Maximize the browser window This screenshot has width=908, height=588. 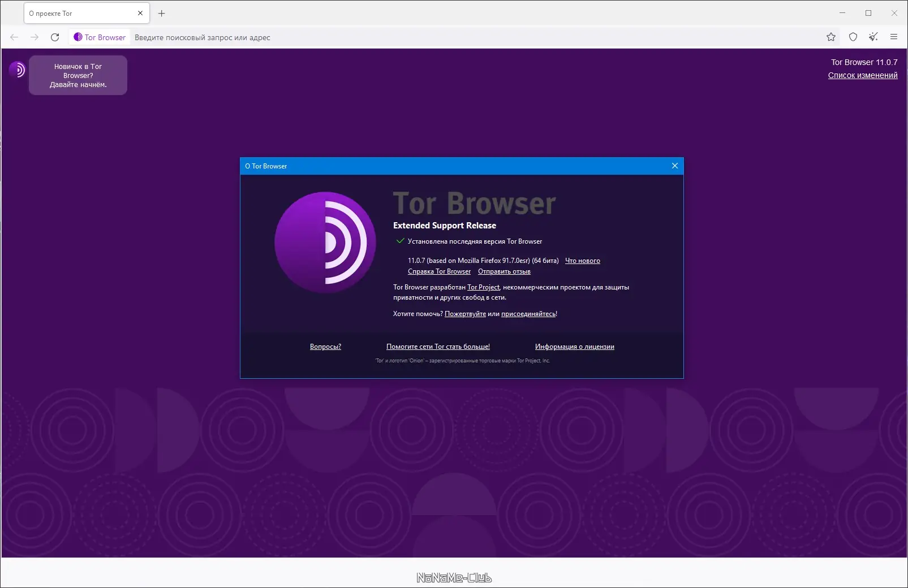tap(868, 13)
